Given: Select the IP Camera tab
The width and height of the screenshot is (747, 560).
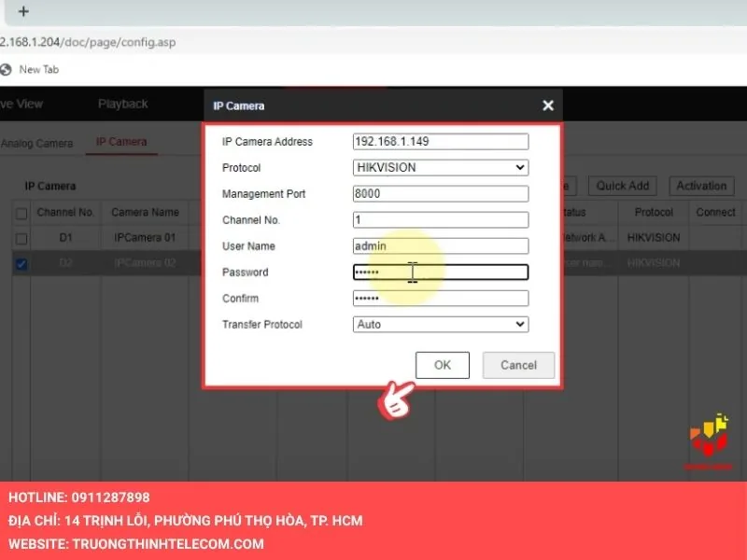Looking at the screenshot, I should coord(121,142).
